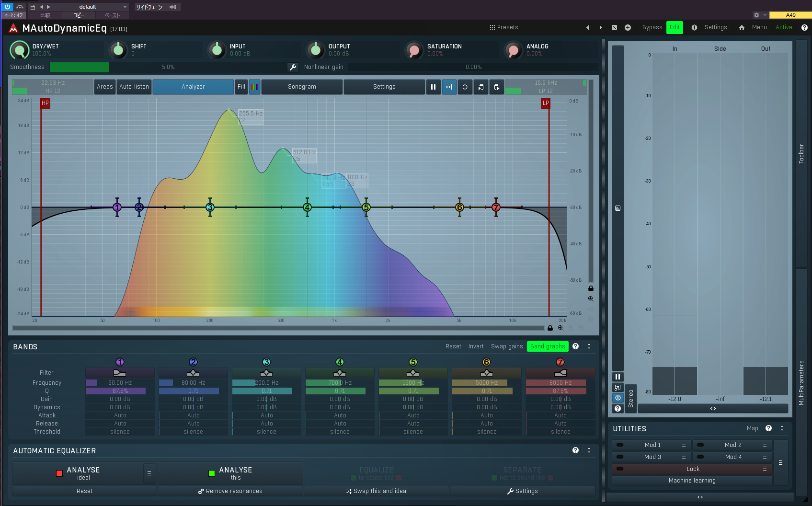812x506 pixels.
Task: Click the SATURATION knob
Action: point(414,50)
